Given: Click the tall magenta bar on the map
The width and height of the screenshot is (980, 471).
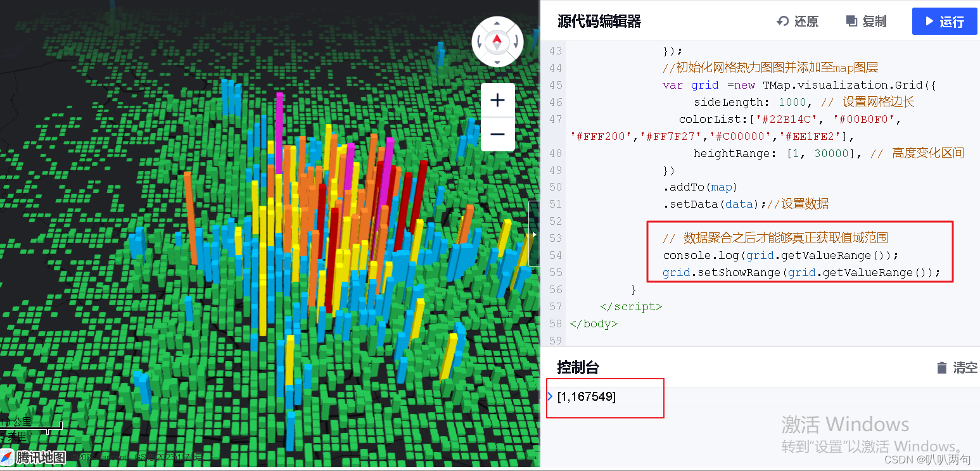Looking at the screenshot, I should pyautogui.click(x=279, y=133).
